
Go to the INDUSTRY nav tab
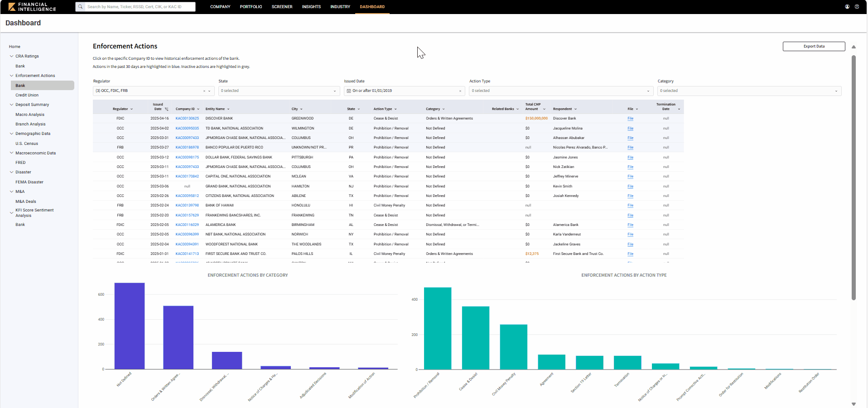[x=340, y=7]
